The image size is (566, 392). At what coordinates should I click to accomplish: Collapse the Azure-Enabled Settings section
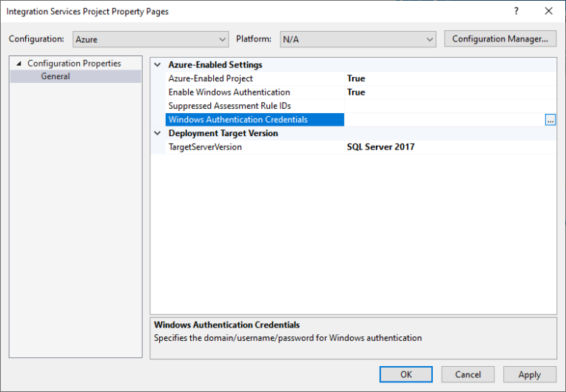(x=158, y=65)
